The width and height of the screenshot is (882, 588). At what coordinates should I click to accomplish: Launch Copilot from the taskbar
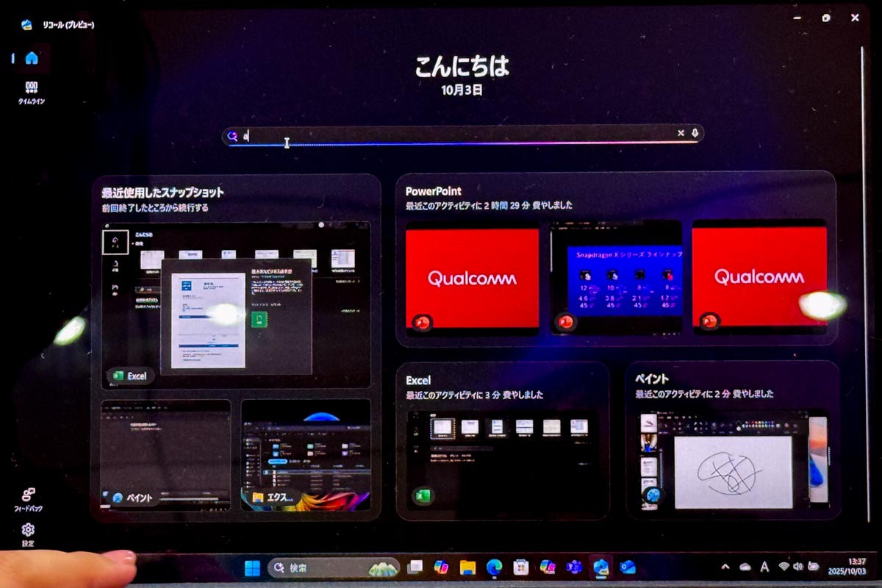click(x=442, y=567)
